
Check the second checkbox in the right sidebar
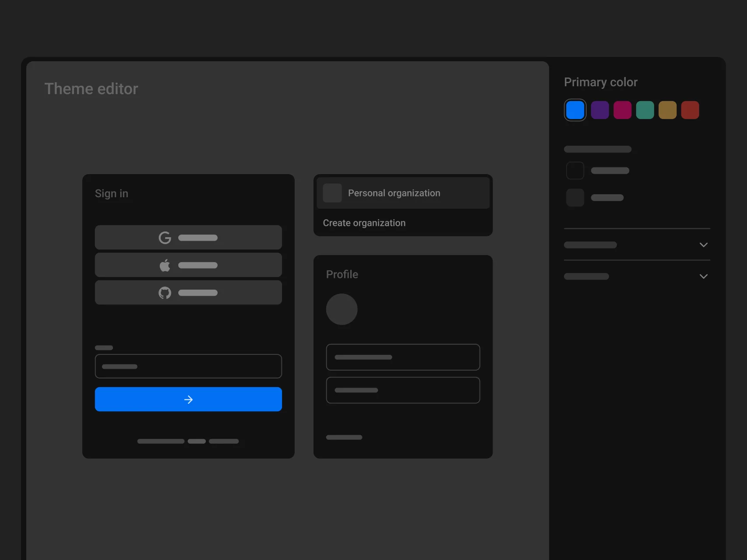point(575,198)
